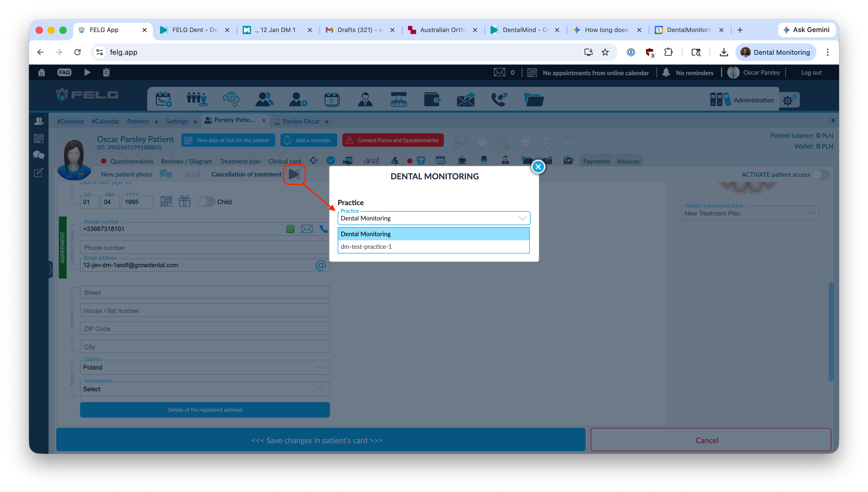The height and width of the screenshot is (492, 868).
Task: Open the SMS envelope icon in toolbar
Action: pos(465,99)
